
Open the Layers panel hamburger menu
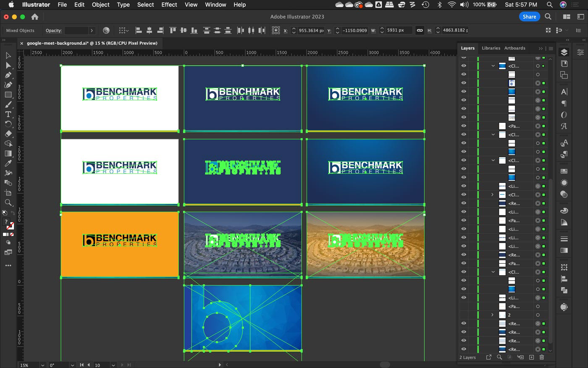pyautogui.click(x=551, y=48)
